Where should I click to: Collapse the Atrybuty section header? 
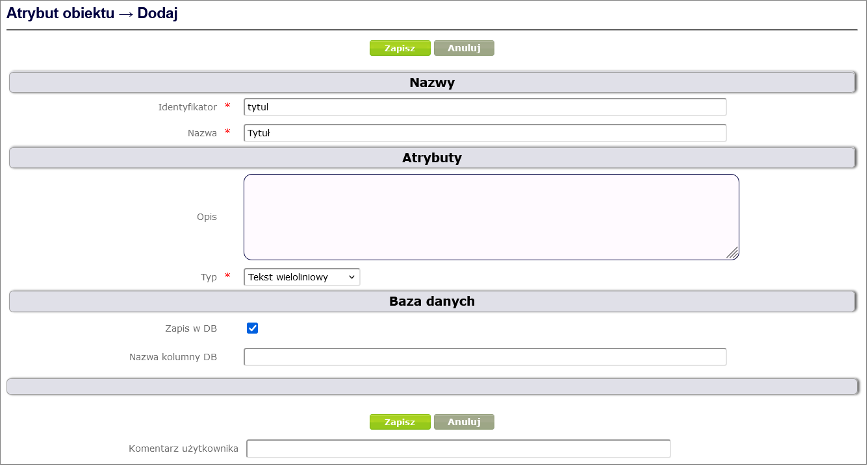(431, 158)
